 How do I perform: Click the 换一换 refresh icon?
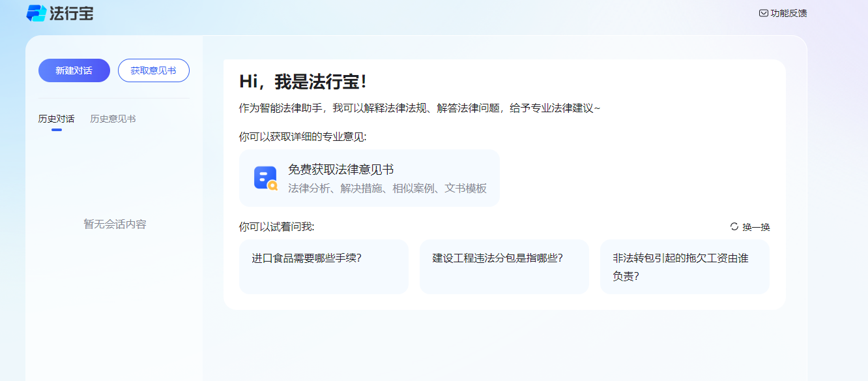click(x=734, y=227)
